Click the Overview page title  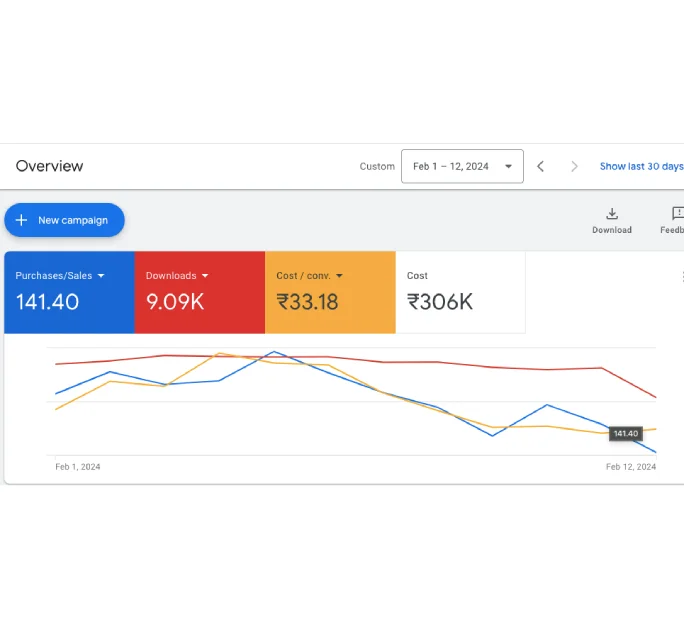pyautogui.click(x=49, y=166)
